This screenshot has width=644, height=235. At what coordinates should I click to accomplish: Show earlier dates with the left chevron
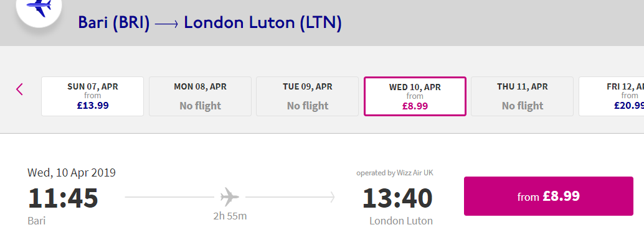19,89
